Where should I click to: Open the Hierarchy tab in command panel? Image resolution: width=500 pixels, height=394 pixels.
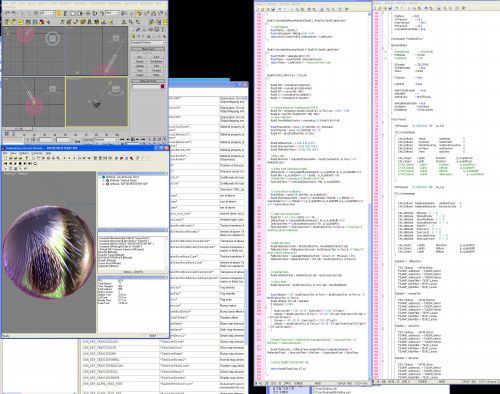145,29
